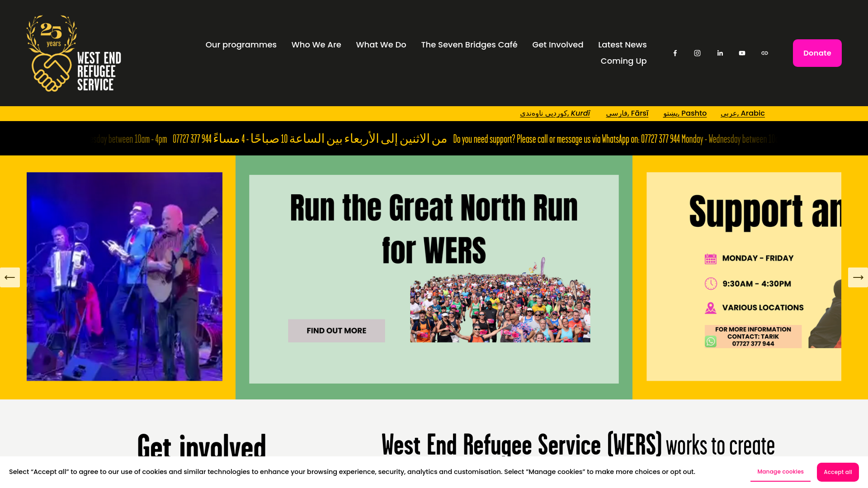The image size is (868, 488).
Task: Open the Instagram social icon
Action: pyautogui.click(x=697, y=53)
